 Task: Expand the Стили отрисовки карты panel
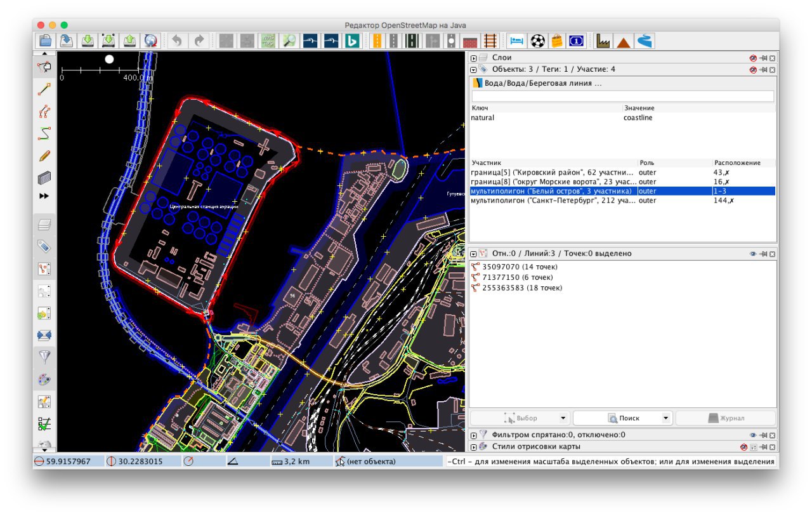point(473,446)
